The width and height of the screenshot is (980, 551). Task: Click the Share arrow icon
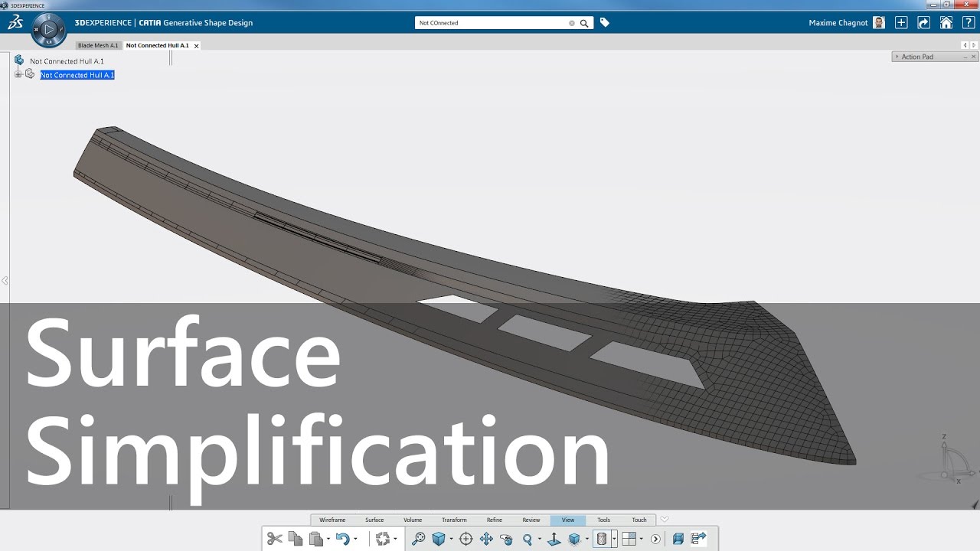pyautogui.click(x=924, y=23)
